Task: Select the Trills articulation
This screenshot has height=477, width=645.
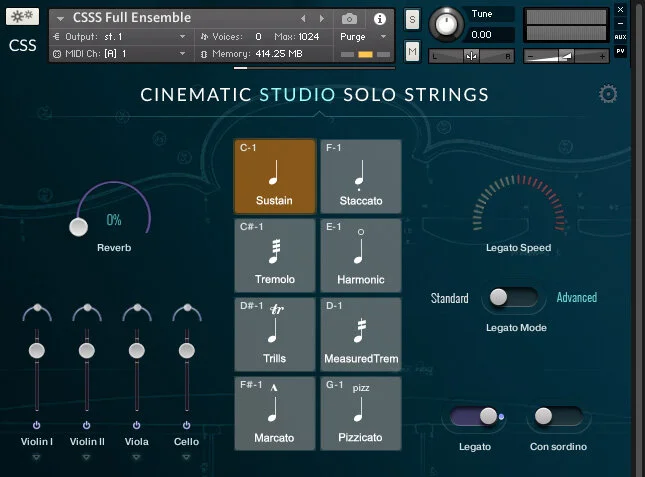Action: tap(274, 334)
